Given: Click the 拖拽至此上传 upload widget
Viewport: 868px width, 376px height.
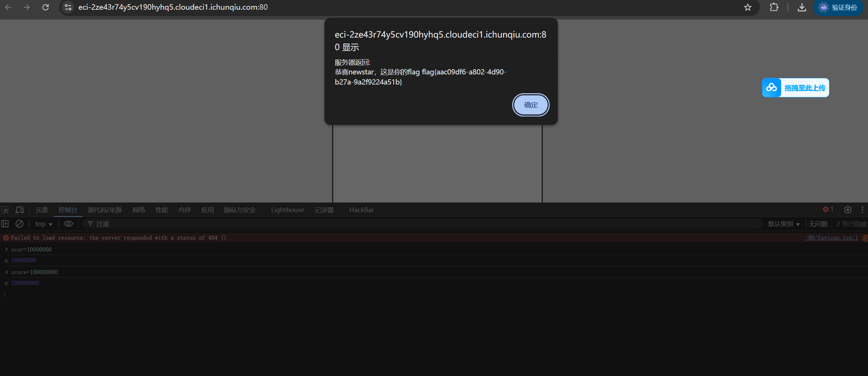Looking at the screenshot, I should (795, 88).
